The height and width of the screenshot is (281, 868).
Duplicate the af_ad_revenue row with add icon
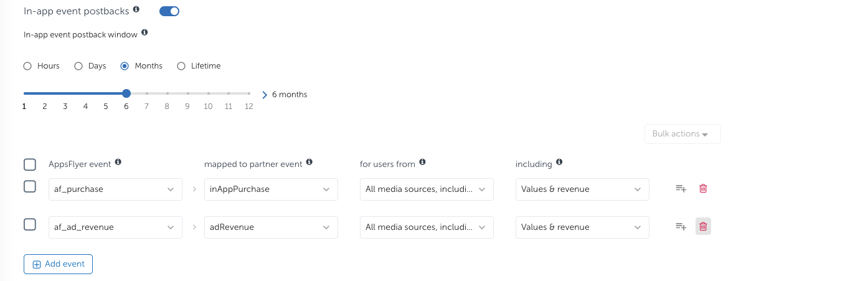681,227
